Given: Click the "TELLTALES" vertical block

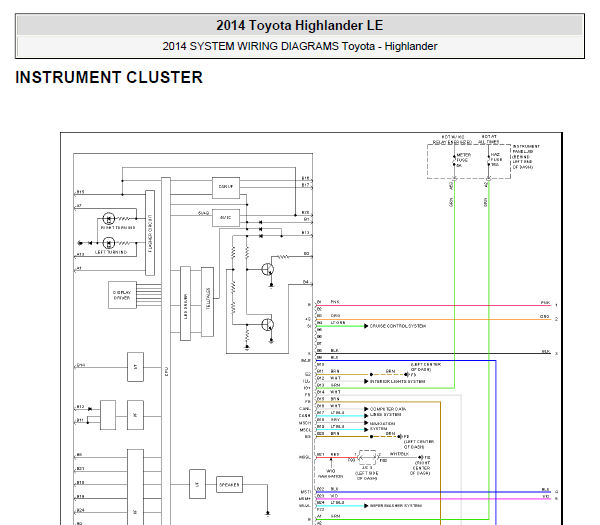Looking at the screenshot, I should (207, 302).
